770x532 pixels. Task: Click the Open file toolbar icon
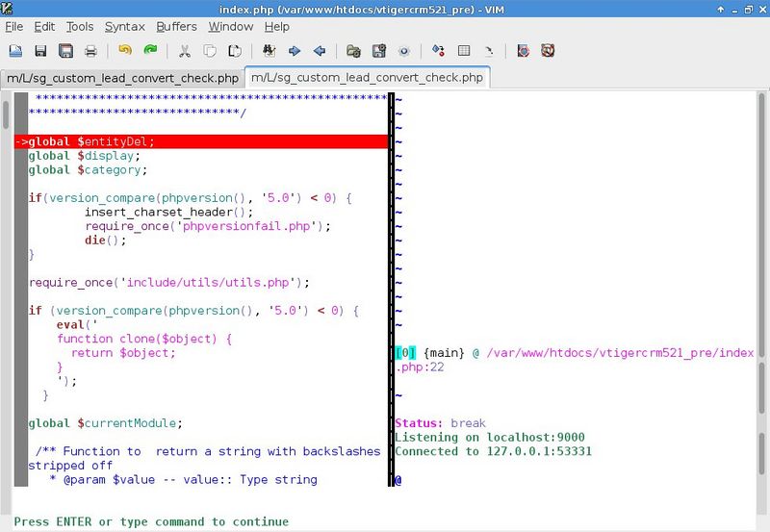click(15, 51)
